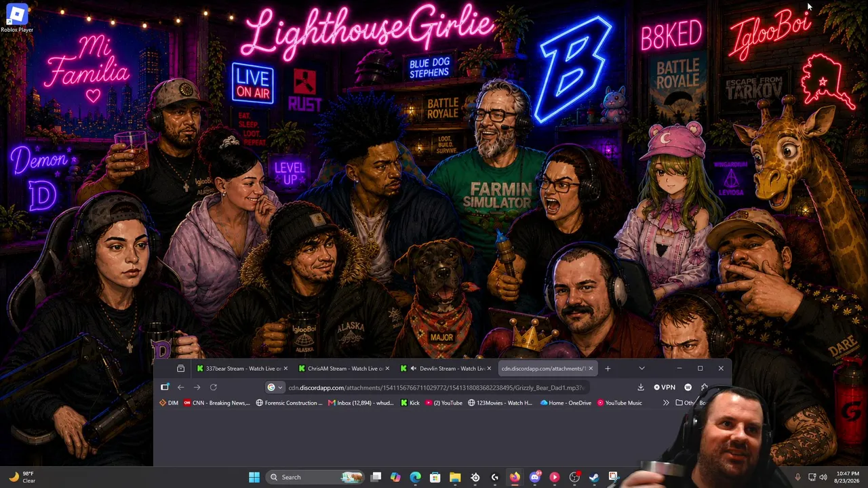This screenshot has width=868, height=488.
Task: Open the W extension icon in toolbar
Action: [688, 388]
